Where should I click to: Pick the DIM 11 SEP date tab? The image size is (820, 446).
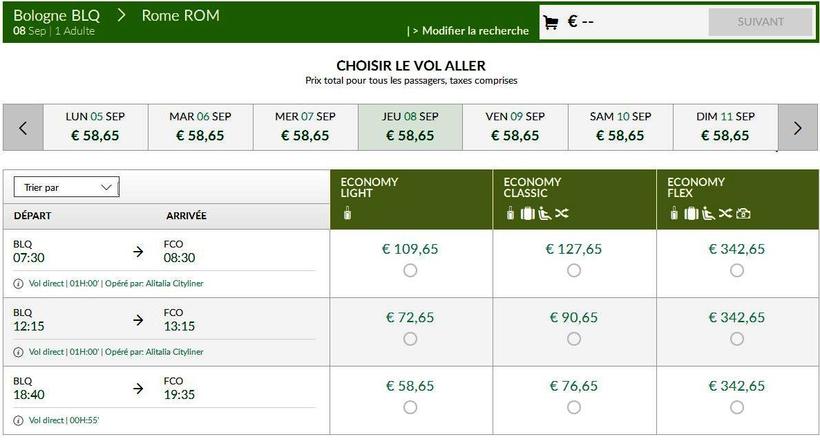coord(725,127)
